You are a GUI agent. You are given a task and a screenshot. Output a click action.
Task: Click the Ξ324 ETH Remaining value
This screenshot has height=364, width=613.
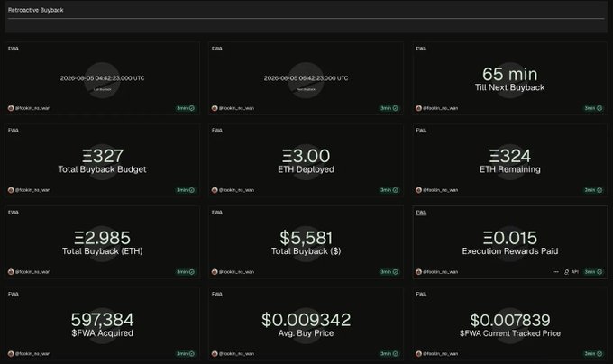[x=510, y=156]
